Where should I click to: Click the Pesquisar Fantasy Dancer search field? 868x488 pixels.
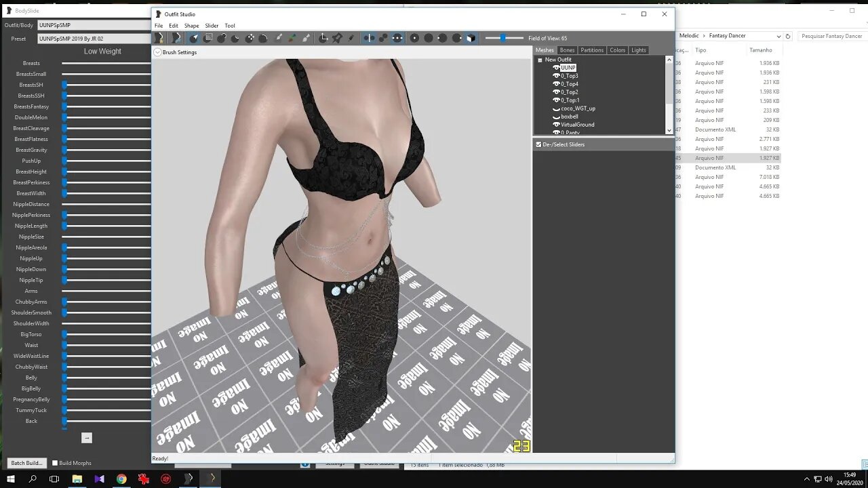pyautogui.click(x=833, y=36)
